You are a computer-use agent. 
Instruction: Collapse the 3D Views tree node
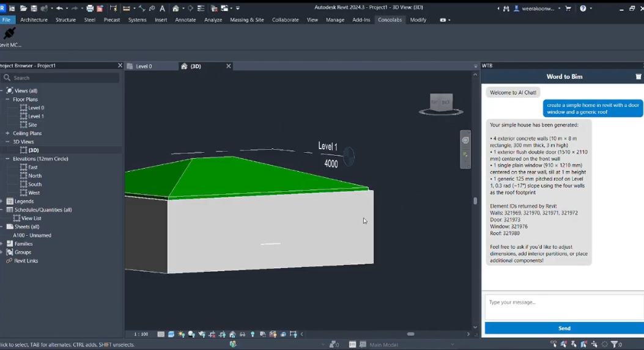point(7,142)
